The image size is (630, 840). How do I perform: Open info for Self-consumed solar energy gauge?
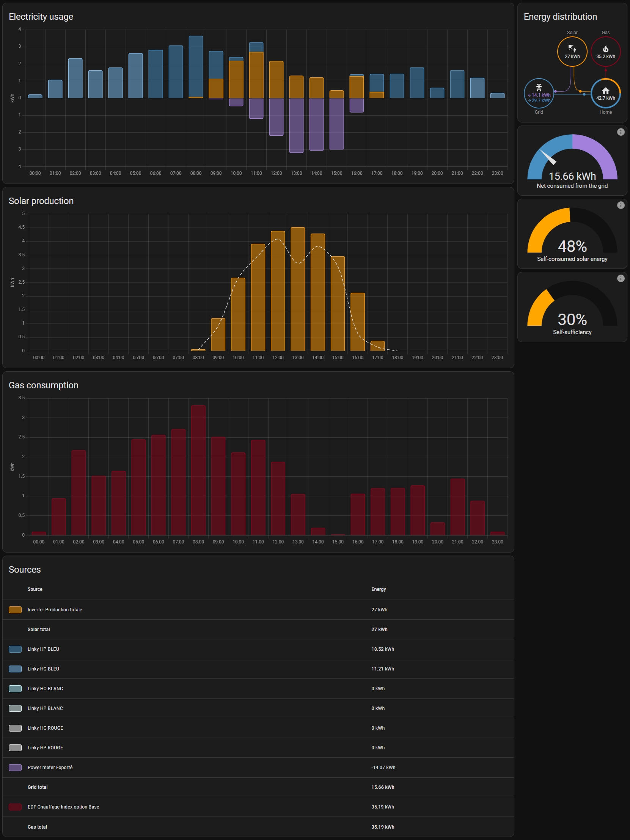(x=621, y=205)
